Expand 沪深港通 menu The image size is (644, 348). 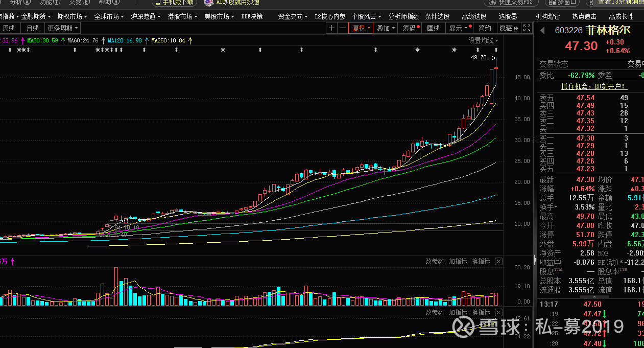[x=146, y=16]
